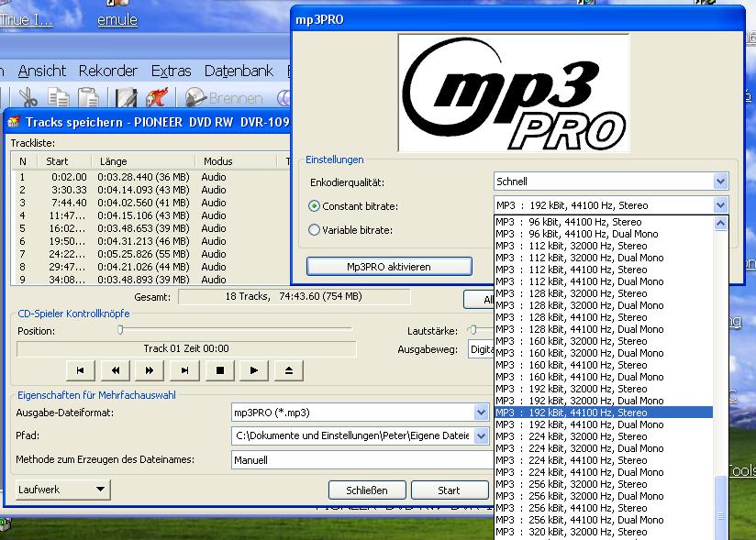This screenshot has height=540, width=756.
Task: Click the N column header in Trackliste
Action: point(24,161)
